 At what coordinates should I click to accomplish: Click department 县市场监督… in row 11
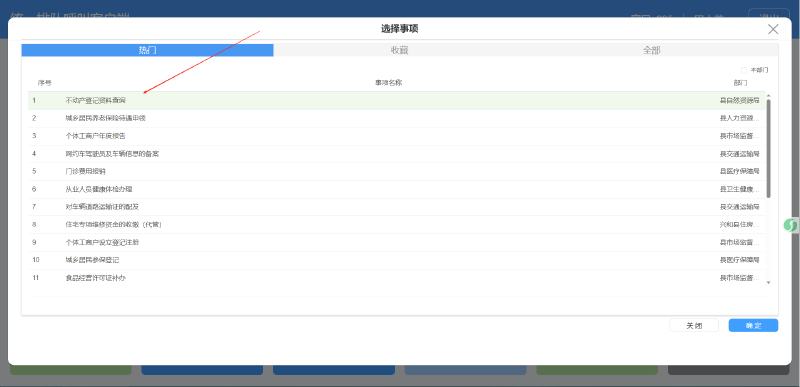tap(740, 278)
